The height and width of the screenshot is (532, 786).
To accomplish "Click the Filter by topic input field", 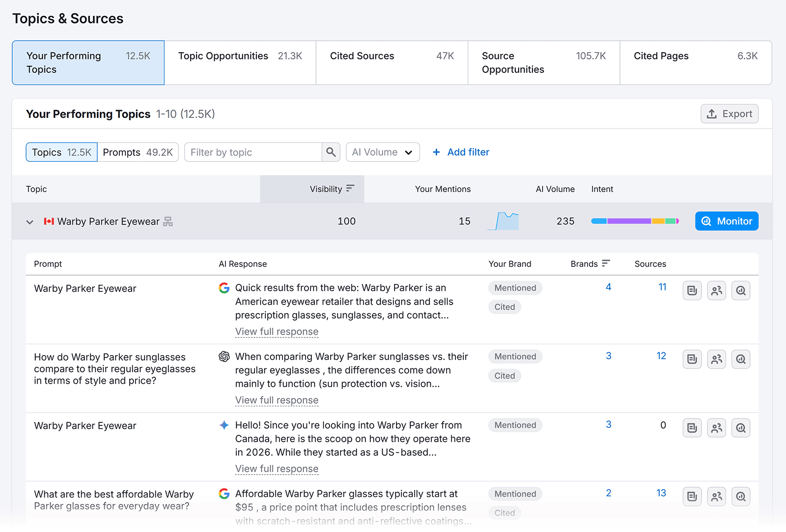I will coord(253,152).
